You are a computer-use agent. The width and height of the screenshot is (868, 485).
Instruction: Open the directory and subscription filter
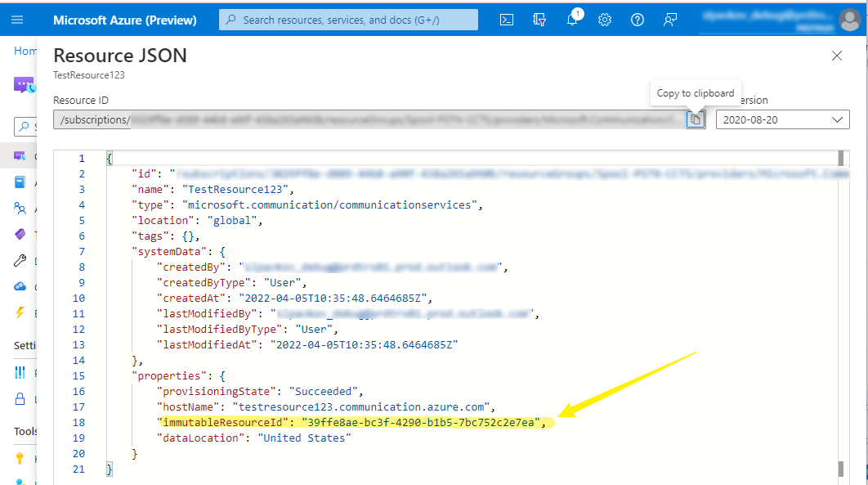click(539, 20)
